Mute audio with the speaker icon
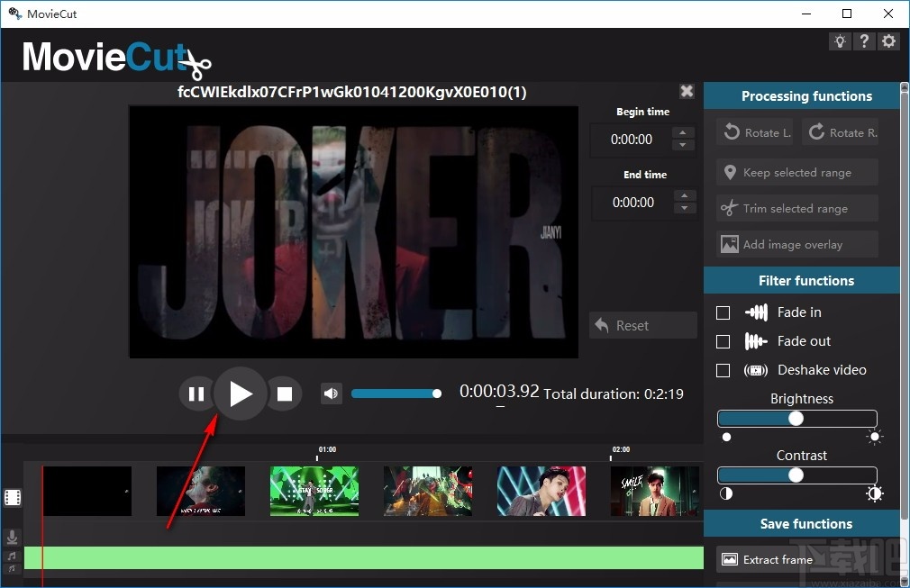The height and width of the screenshot is (588, 910). tap(332, 394)
